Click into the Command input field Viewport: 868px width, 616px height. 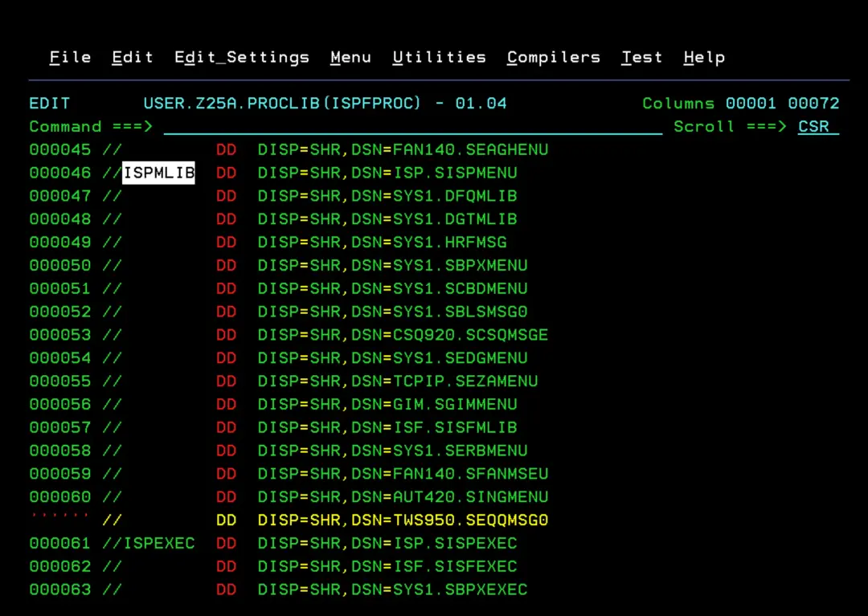(x=413, y=127)
